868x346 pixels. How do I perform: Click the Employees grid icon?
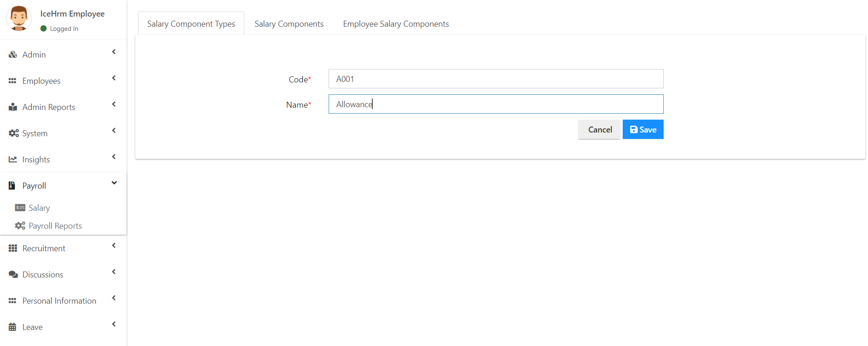click(x=12, y=81)
